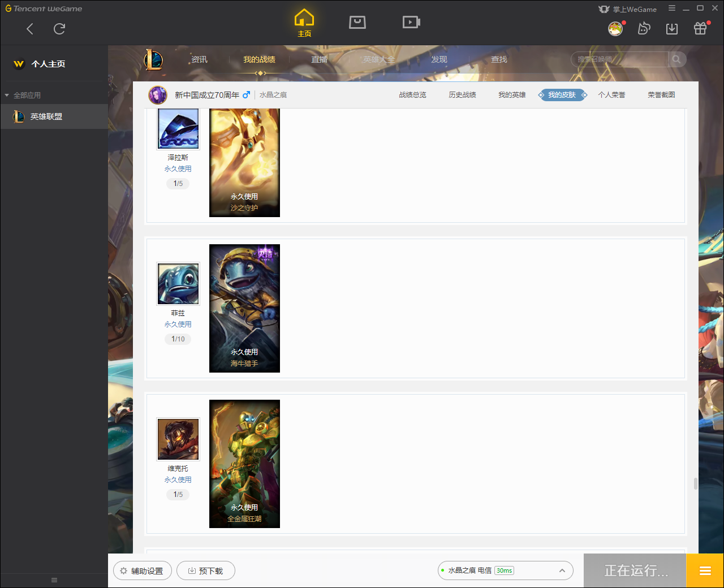Screen dimensions: 724x588
Task: Click the search magnifier icon
Action: [x=676, y=59]
